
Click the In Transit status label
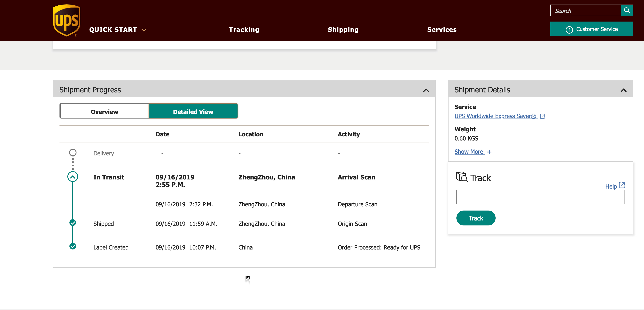click(109, 177)
